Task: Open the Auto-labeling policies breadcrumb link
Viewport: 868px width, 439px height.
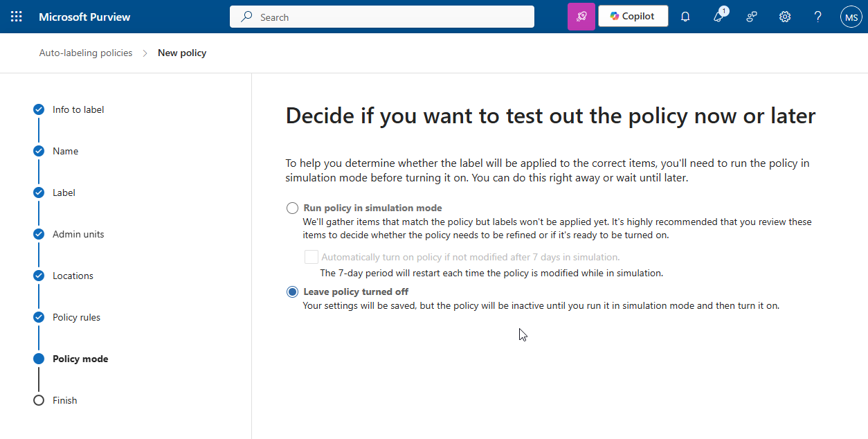Action: pos(85,53)
